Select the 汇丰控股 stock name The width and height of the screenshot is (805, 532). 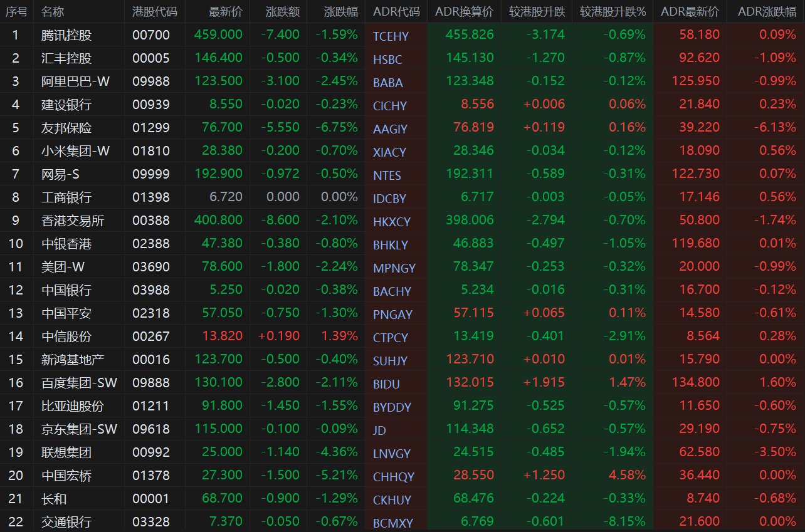point(66,58)
